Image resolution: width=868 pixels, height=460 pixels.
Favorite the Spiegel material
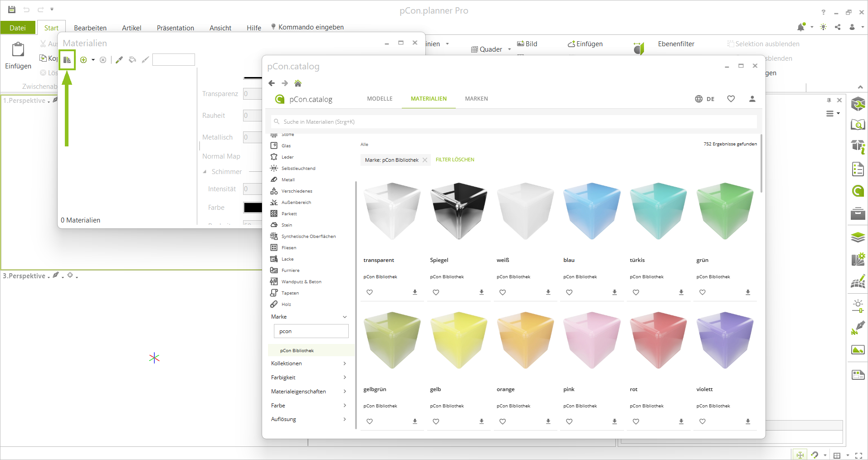coord(436,292)
